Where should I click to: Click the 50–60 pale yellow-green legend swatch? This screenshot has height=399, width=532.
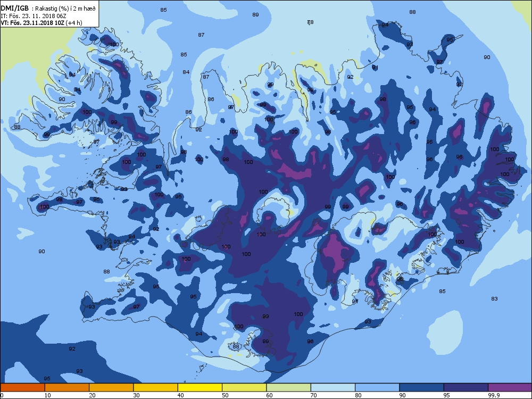(244, 387)
